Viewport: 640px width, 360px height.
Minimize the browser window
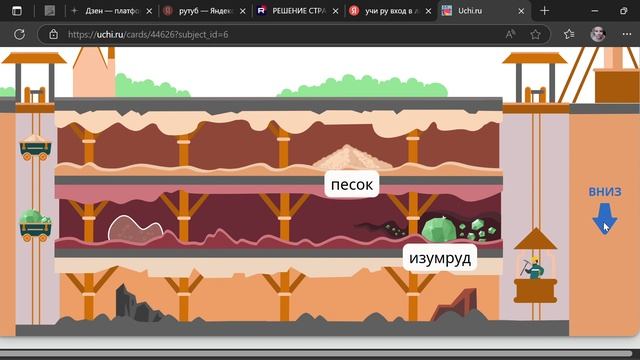pyautogui.click(x=595, y=11)
